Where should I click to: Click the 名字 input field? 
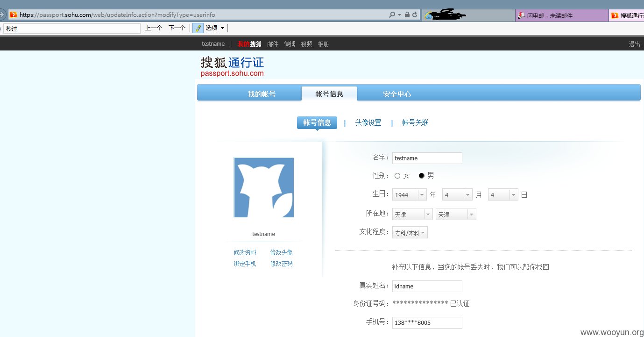[427, 158]
